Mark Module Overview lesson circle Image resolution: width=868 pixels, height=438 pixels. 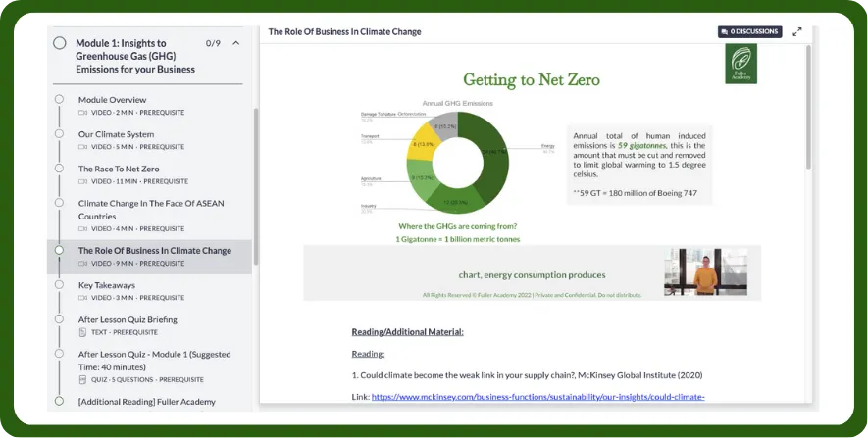pyautogui.click(x=59, y=99)
